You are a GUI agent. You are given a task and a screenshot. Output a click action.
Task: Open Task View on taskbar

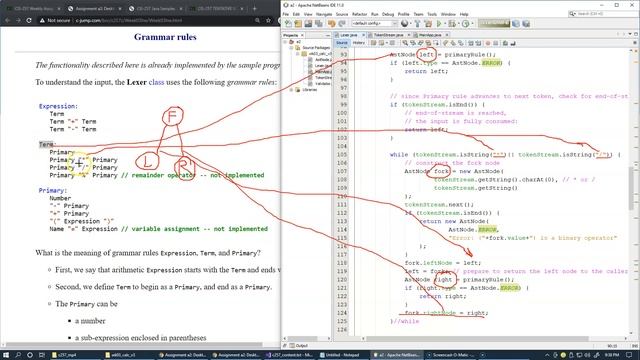pyautogui.click(x=42, y=355)
